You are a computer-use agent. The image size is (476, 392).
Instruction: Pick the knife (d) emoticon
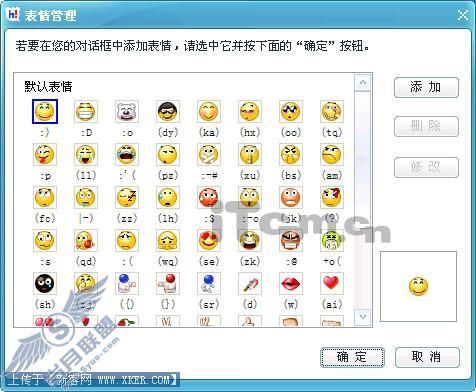[x=250, y=283]
